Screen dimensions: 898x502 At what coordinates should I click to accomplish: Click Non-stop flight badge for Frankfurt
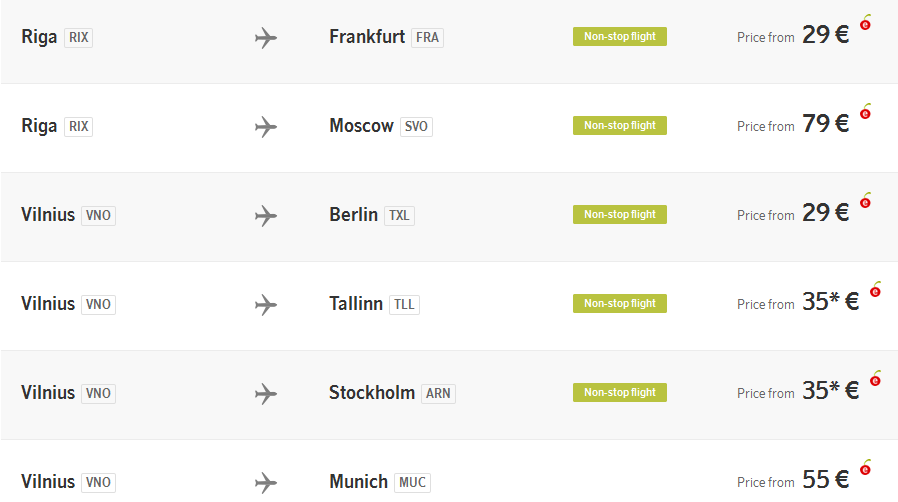click(x=620, y=37)
